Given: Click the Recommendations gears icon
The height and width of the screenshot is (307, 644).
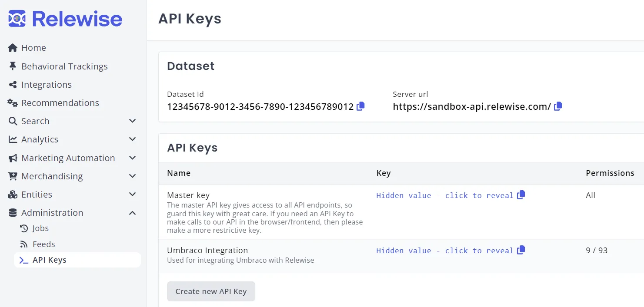Looking at the screenshot, I should 13,103.
